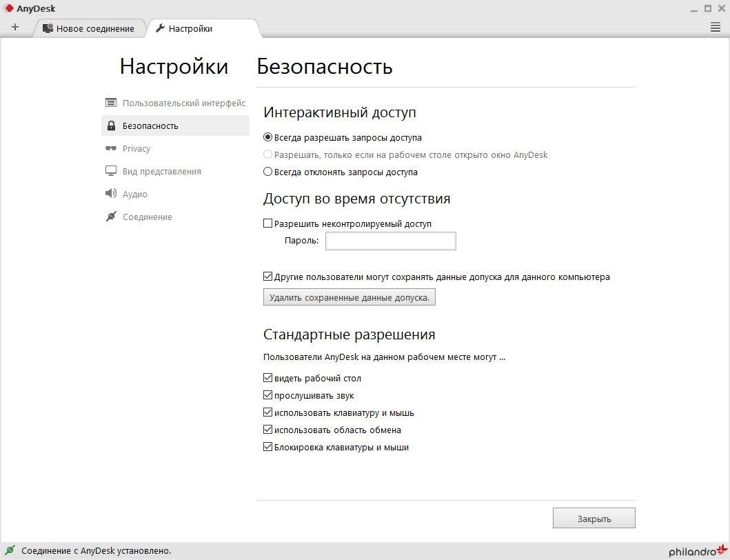
Task: Click text Пользователи AnyDesk на данном рабочем месте
Action: (x=384, y=357)
